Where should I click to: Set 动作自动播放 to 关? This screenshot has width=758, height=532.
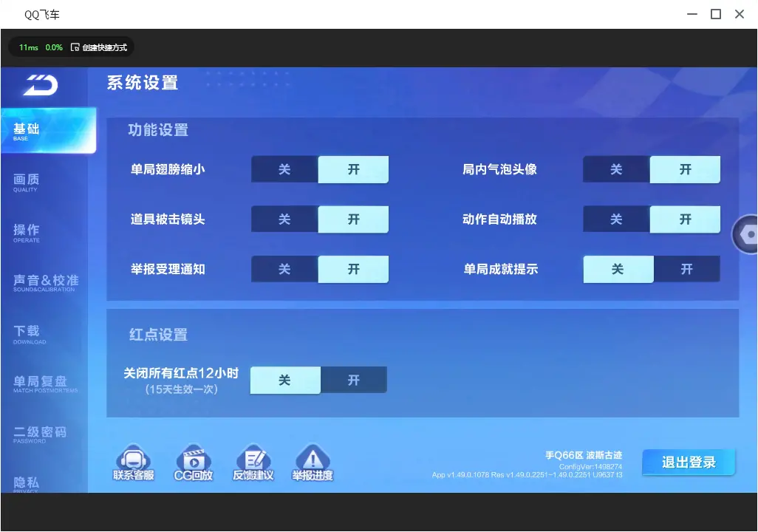pos(616,219)
